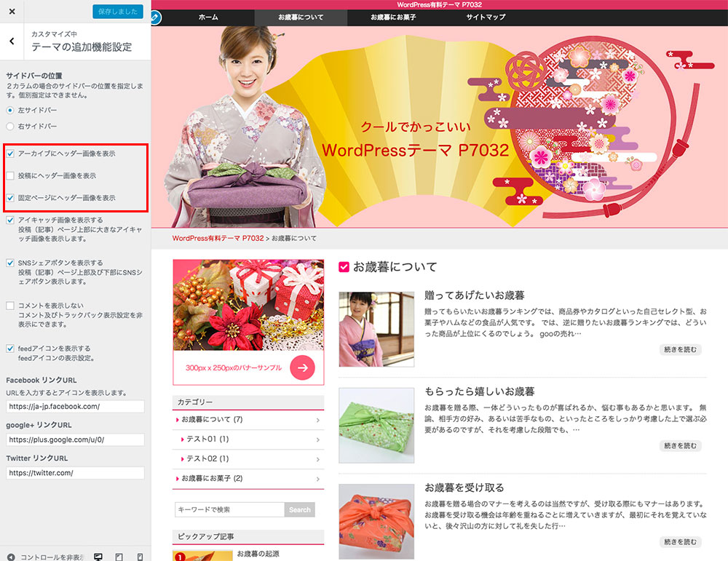Disable SNSシェアボタンを表示する checkbox

tap(10, 263)
